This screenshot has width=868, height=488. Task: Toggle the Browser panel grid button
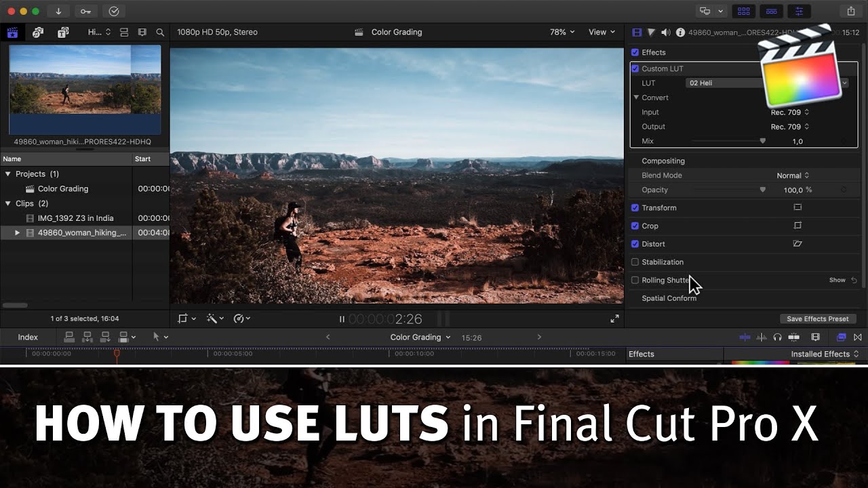744,11
